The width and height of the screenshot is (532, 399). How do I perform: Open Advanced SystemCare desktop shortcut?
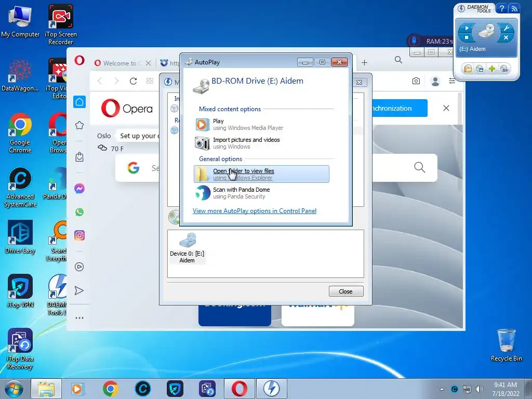click(x=20, y=187)
